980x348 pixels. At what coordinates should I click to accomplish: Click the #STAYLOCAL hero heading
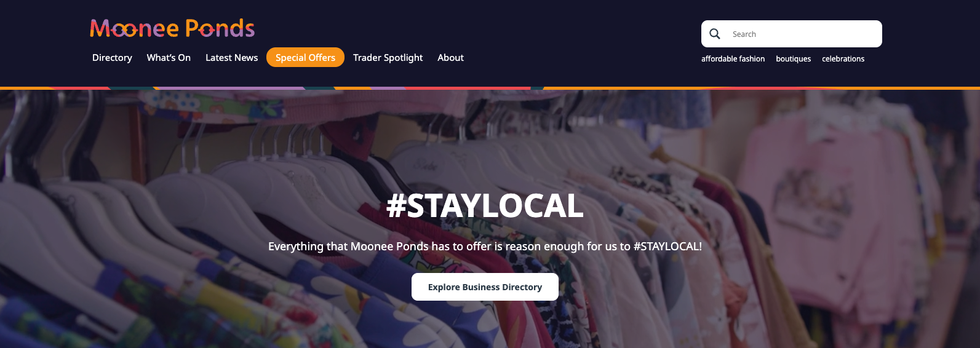pos(485,206)
